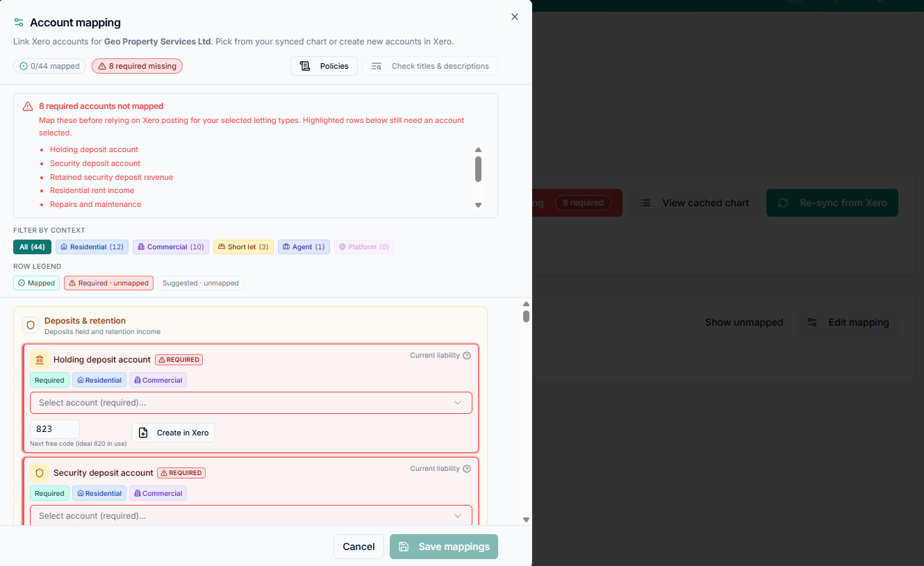Click Holding deposit account in missing list
The height and width of the screenshot is (566, 924).
pyautogui.click(x=94, y=149)
